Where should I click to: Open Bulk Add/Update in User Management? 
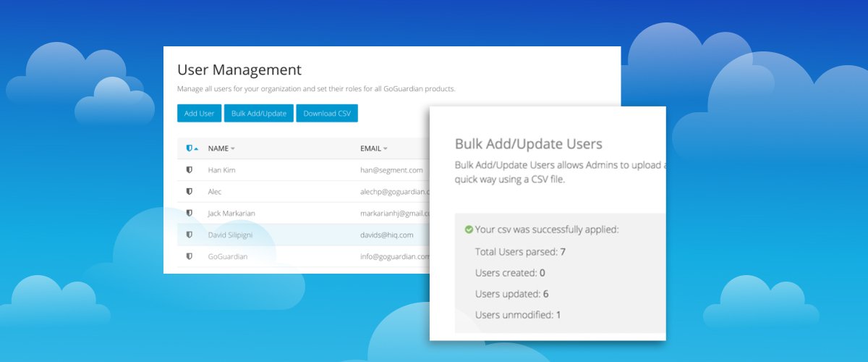tap(258, 114)
